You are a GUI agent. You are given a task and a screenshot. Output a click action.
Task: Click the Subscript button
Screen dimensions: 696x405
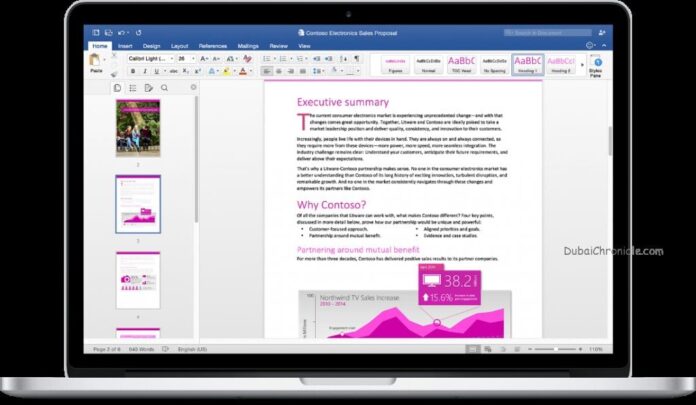[186, 71]
